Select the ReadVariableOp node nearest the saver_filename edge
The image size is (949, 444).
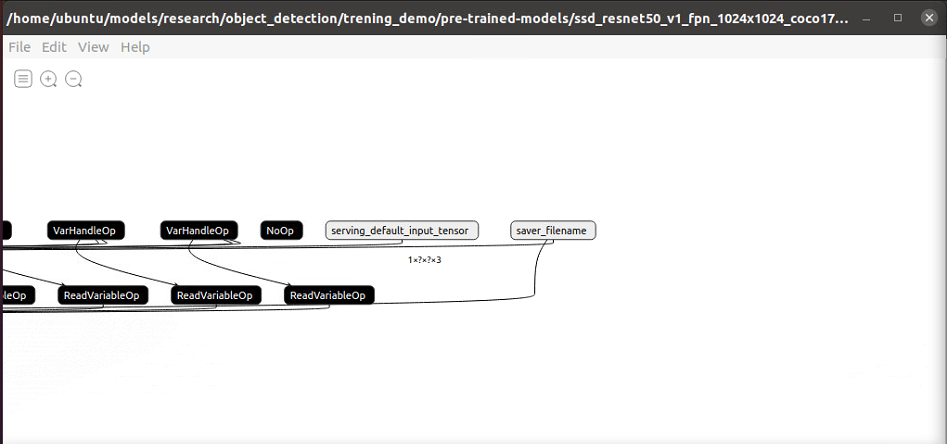(x=329, y=295)
